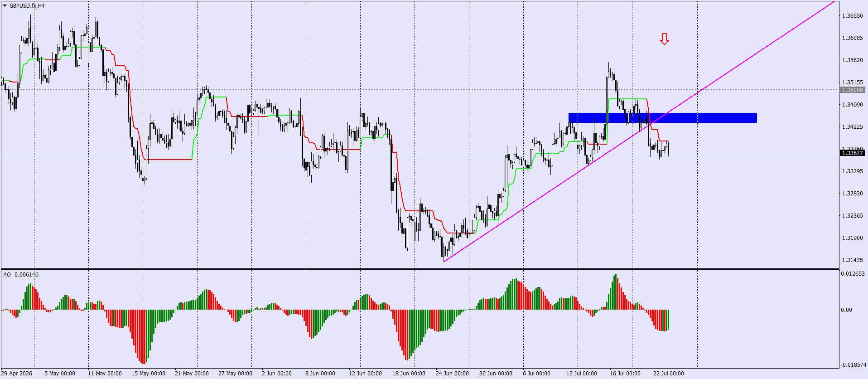The width and height of the screenshot is (868, 379).
Task: Click the 12 Jun 00:00 date label
Action: (x=365, y=374)
